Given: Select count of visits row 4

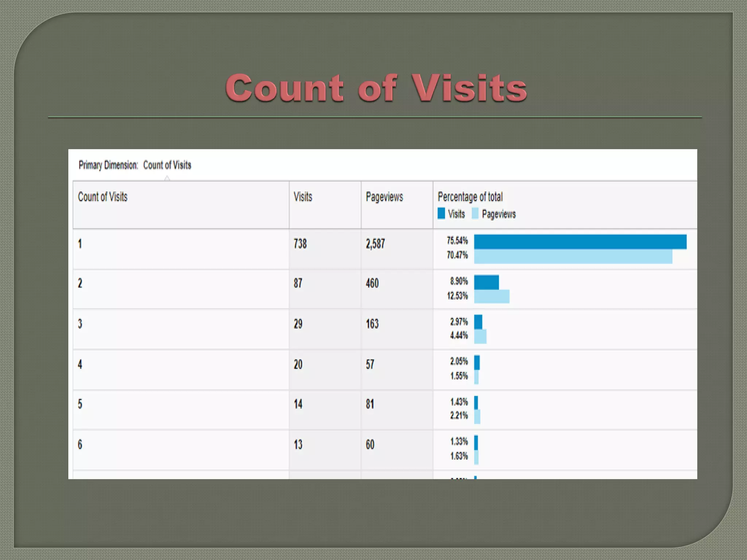Looking at the screenshot, I should pos(80,364).
